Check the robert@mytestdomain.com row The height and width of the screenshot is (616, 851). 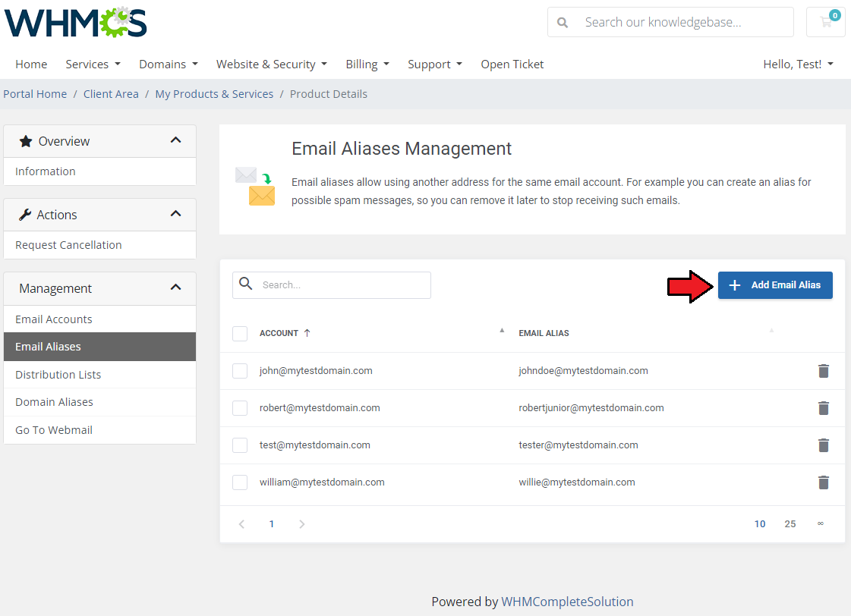pyautogui.click(x=240, y=408)
